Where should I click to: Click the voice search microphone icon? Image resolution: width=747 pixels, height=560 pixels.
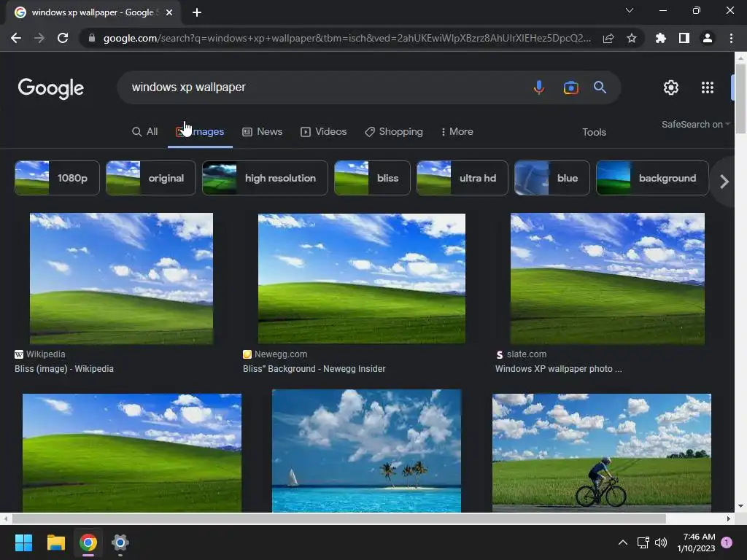click(x=539, y=87)
